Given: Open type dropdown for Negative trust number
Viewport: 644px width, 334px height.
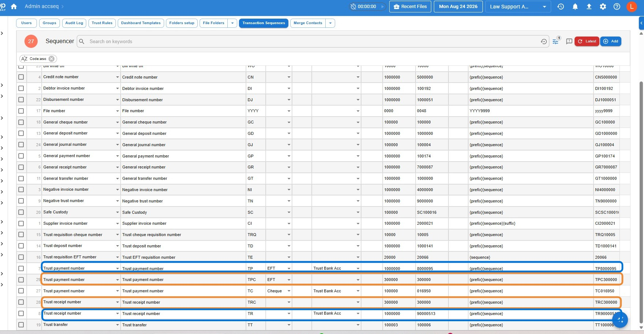Looking at the screenshot, I should tap(118, 201).
